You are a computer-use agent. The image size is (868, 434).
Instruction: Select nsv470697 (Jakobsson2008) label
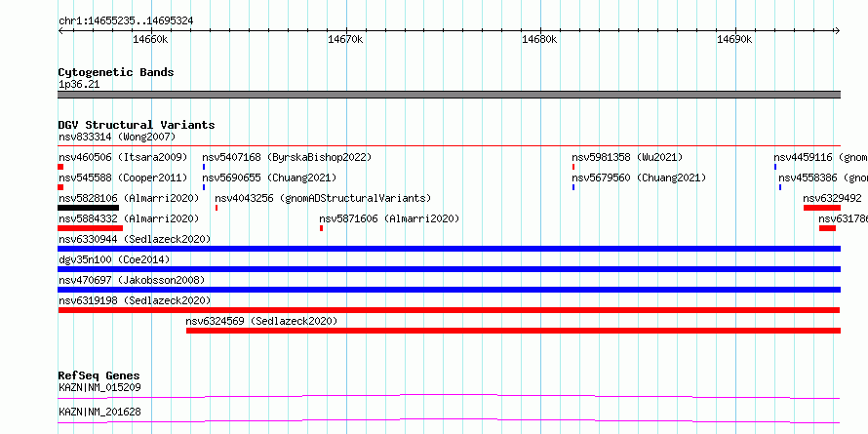[132, 280]
